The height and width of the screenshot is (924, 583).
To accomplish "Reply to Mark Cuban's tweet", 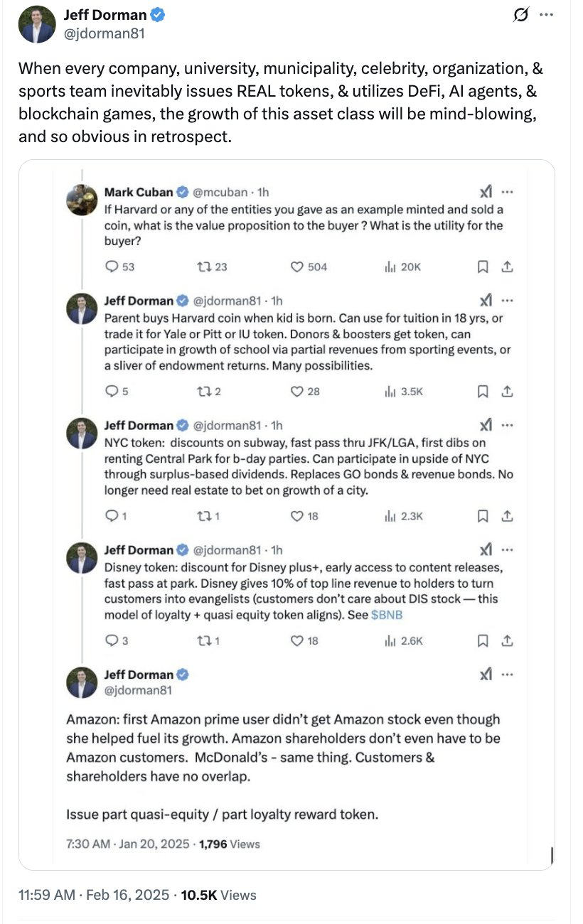I will tap(112, 267).
